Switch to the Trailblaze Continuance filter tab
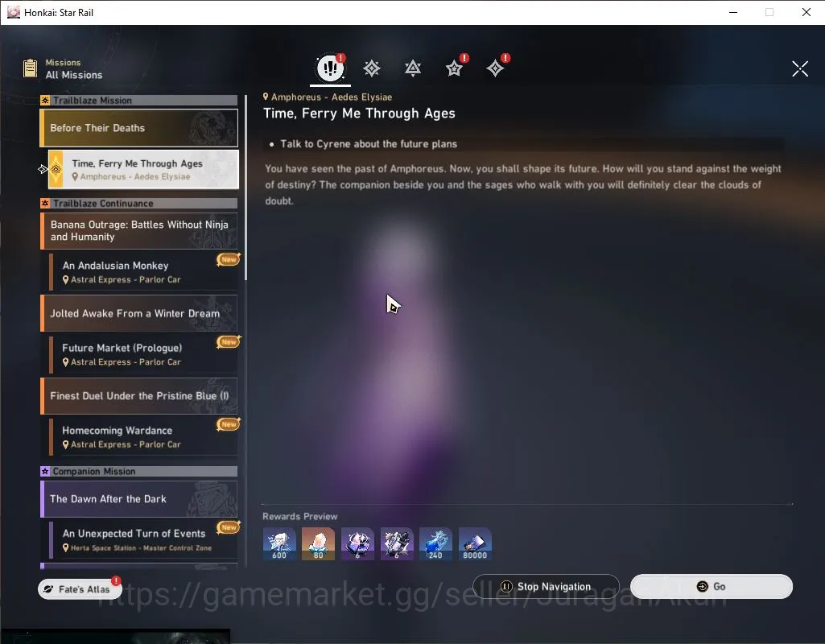Screen dimensions: 825x644 point(412,68)
